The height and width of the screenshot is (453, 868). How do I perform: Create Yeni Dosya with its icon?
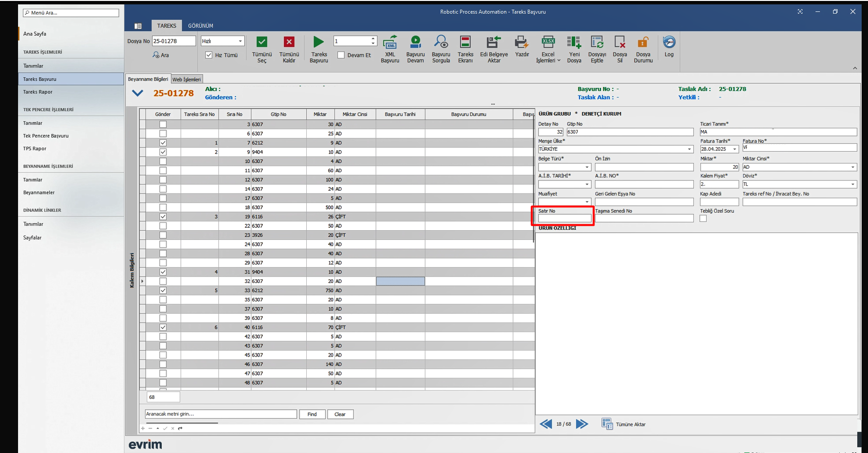pos(574,42)
